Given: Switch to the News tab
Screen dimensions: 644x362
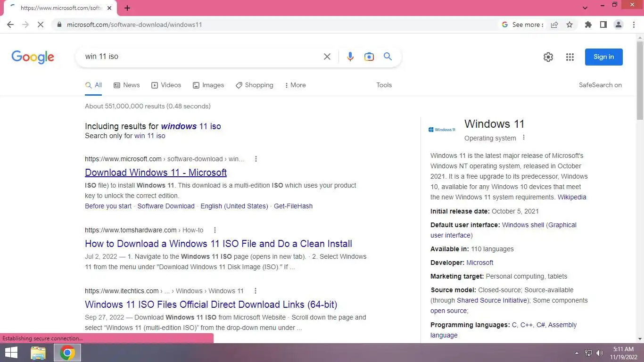Looking at the screenshot, I should [x=127, y=85].
